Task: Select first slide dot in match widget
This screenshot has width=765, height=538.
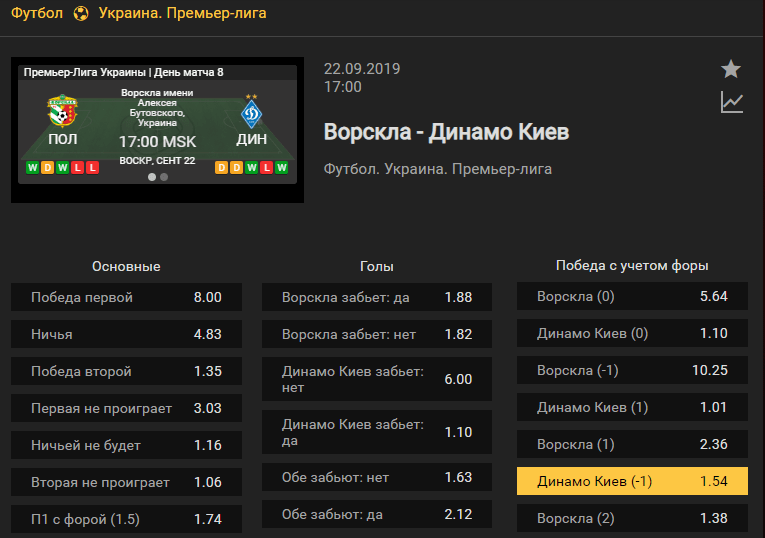Action: point(152,177)
